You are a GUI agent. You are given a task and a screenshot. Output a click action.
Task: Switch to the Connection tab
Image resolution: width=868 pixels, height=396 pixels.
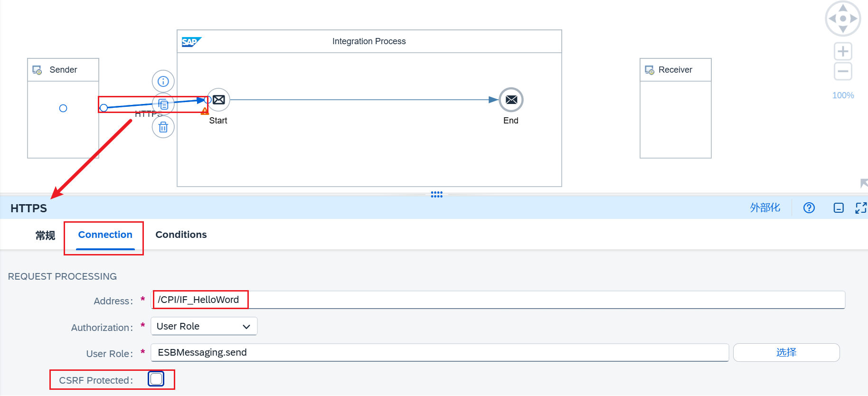(105, 235)
